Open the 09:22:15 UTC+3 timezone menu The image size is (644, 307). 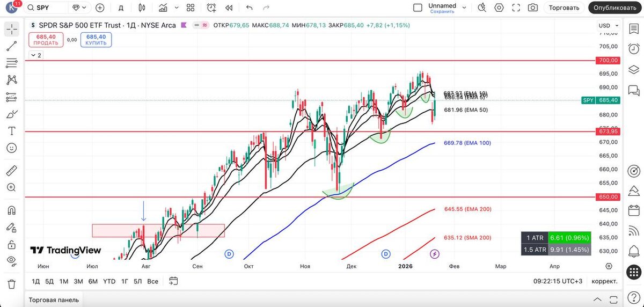click(558, 281)
